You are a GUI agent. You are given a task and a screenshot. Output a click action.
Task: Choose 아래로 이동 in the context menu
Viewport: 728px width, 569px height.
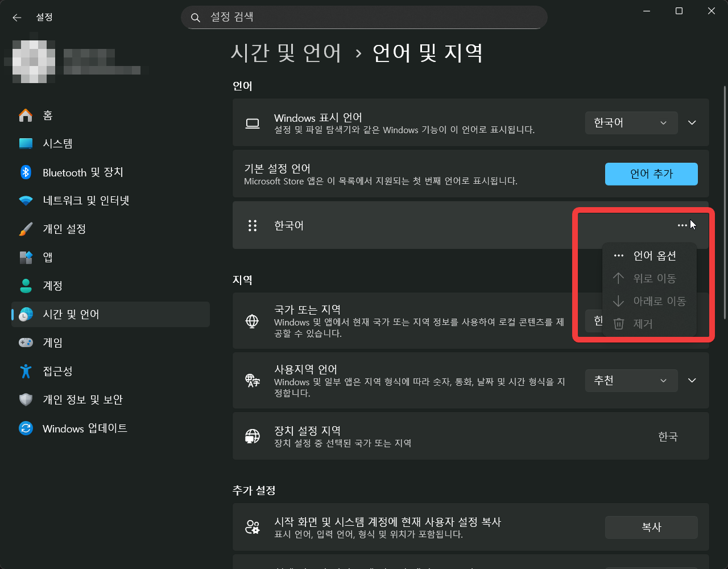point(649,301)
